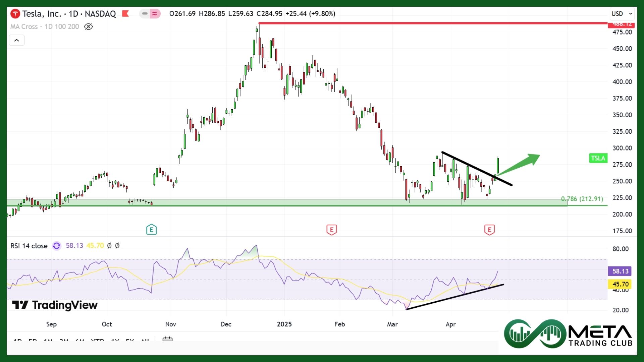Click the 2025 label on time axis

(284, 324)
